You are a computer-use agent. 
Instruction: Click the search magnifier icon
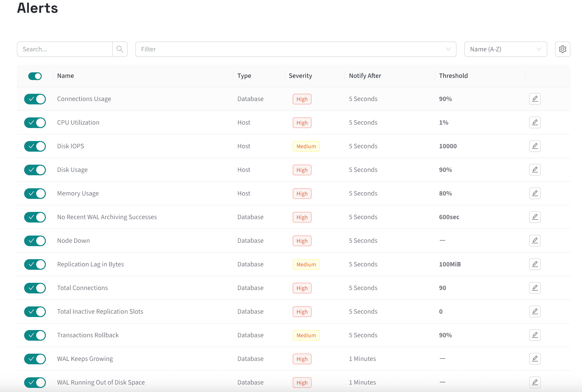120,49
